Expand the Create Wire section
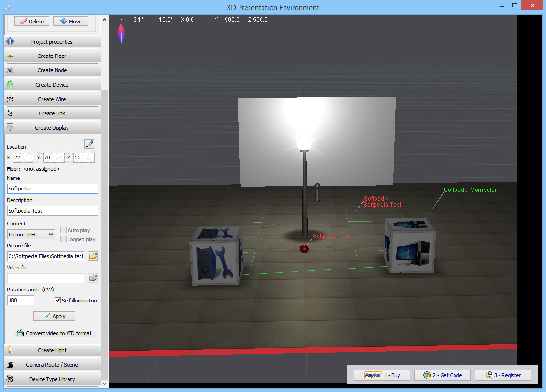 52,99
